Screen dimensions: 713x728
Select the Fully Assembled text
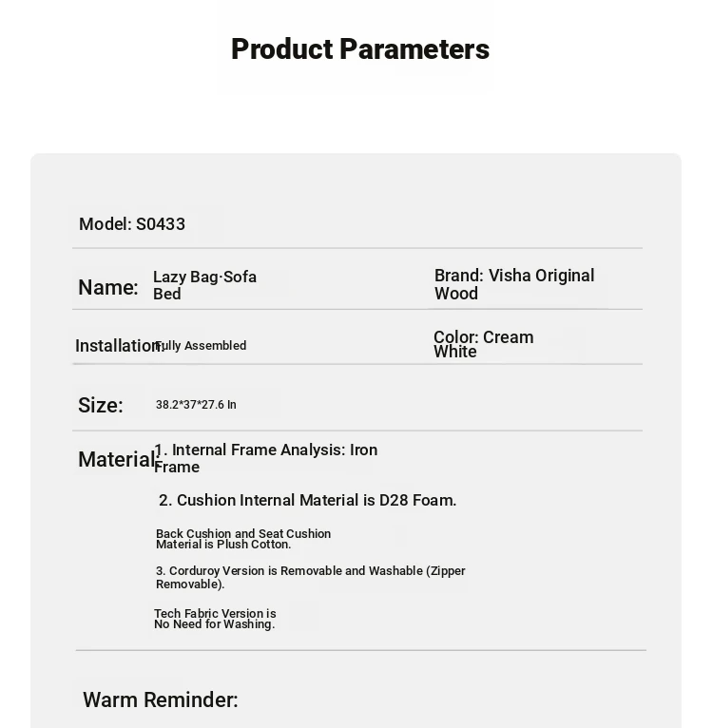click(x=202, y=345)
